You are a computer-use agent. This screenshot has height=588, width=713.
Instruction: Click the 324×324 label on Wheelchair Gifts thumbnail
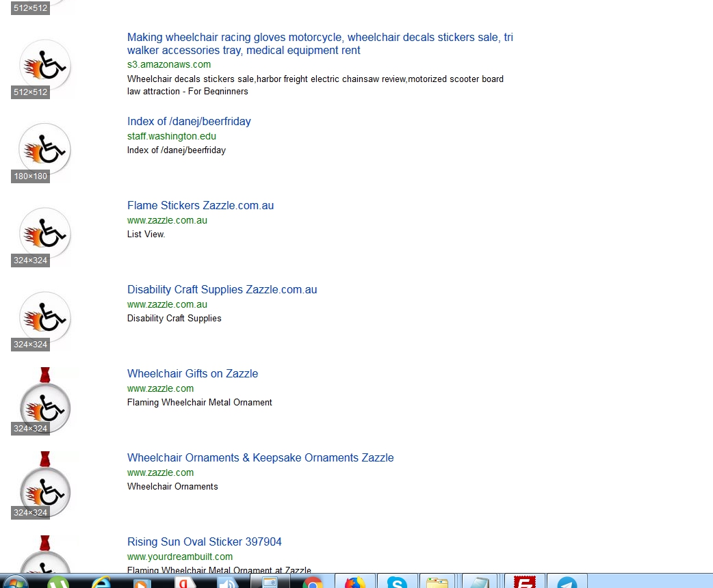coord(31,428)
